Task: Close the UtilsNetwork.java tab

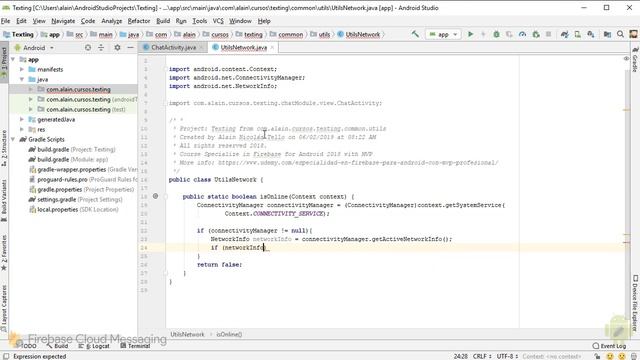Action: click(272, 48)
